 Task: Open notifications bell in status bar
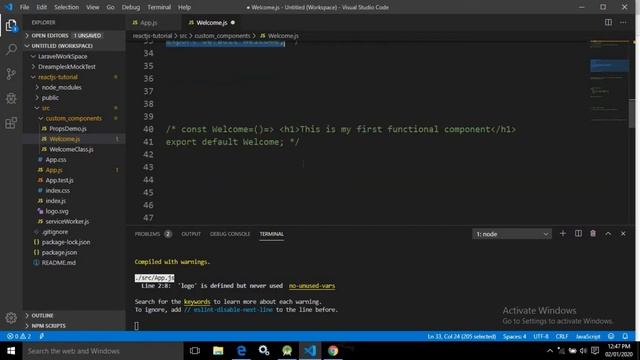625,336
